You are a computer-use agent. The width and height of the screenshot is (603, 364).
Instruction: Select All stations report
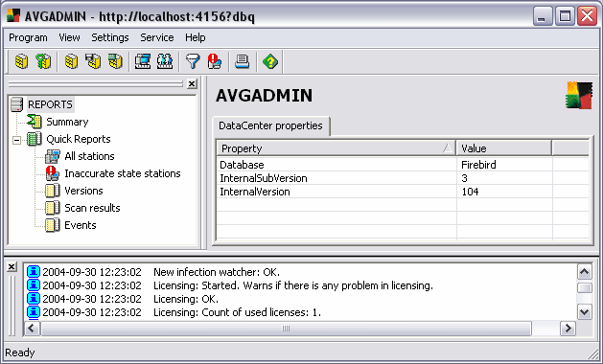point(89,156)
